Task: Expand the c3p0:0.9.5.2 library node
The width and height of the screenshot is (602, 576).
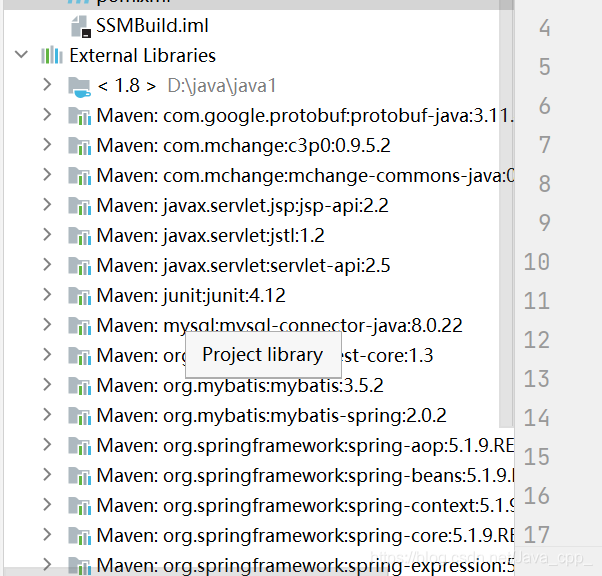Action: [x=47, y=144]
